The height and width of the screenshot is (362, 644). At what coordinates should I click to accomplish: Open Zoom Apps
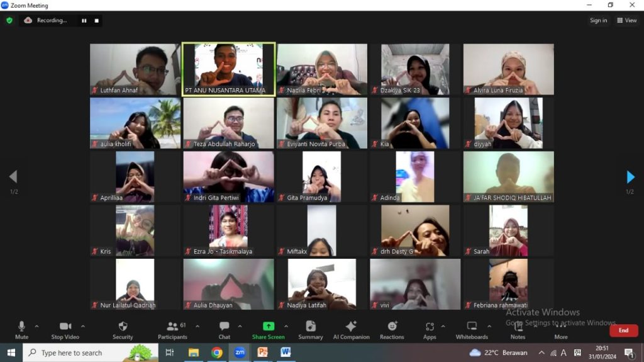click(430, 331)
